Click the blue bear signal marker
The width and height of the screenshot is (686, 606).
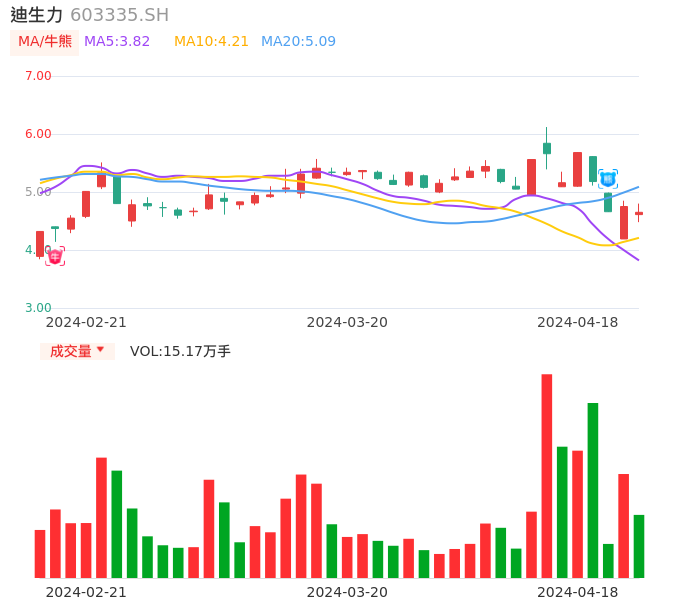click(x=608, y=179)
